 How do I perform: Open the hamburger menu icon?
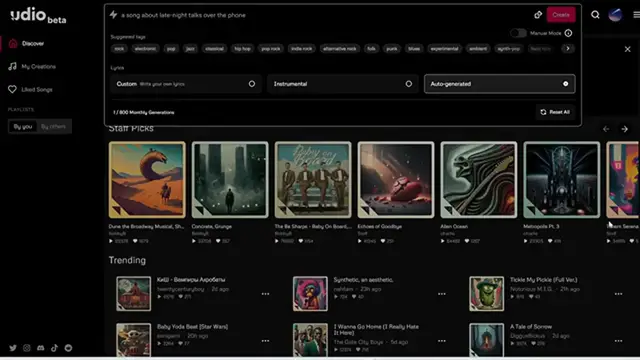[636, 15]
